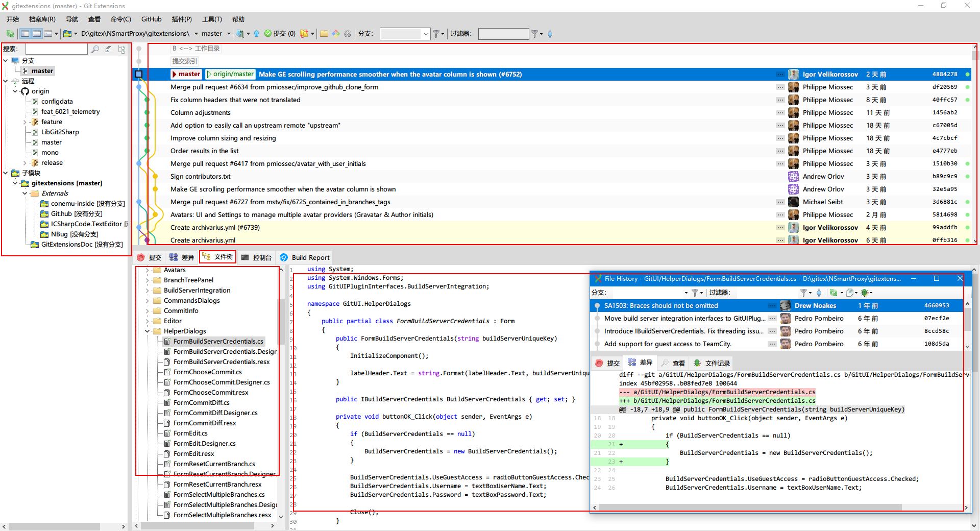Expand the release branch folder
The image size is (980, 531).
(25, 162)
